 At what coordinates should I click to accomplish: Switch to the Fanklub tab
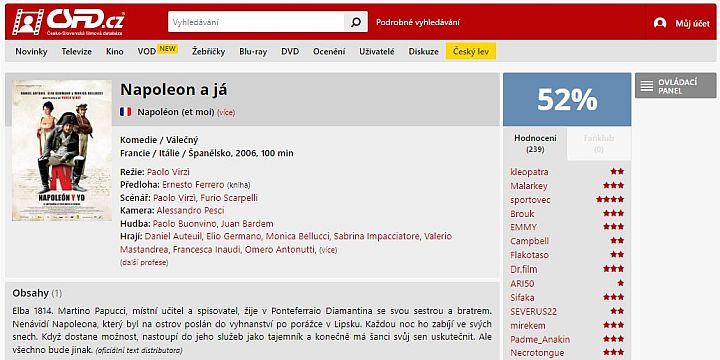point(599,144)
